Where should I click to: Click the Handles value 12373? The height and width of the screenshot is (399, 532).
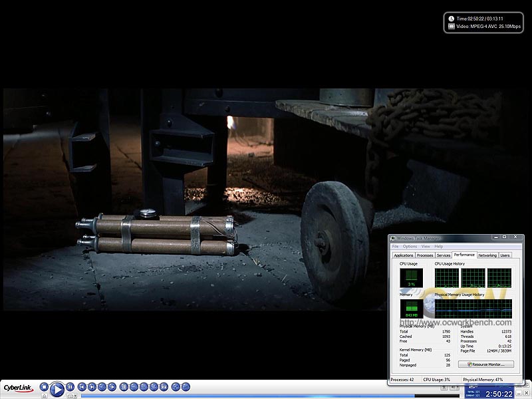coord(506,331)
